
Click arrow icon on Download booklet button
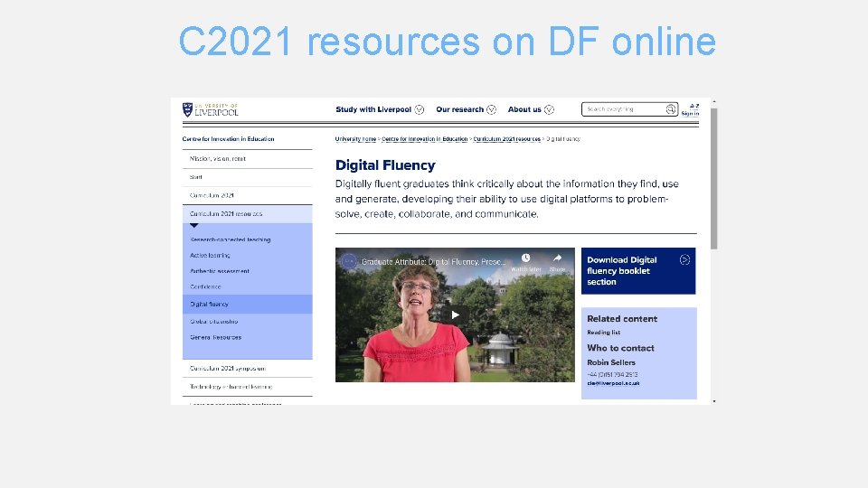(684, 260)
